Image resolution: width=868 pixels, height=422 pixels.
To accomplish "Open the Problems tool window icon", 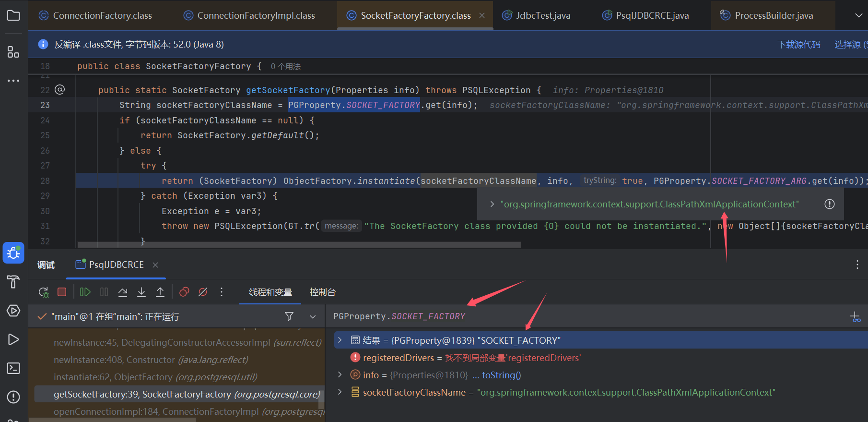I will click(13, 397).
